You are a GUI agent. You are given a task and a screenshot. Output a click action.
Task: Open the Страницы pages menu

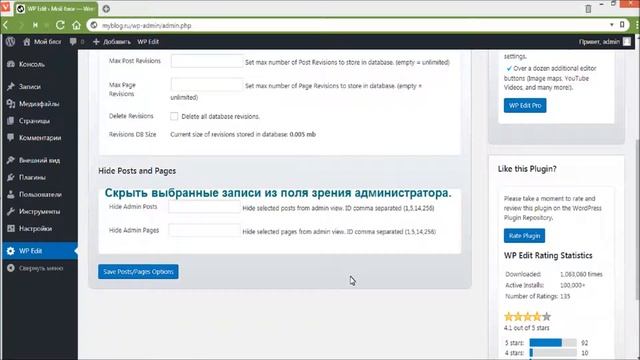click(39, 121)
